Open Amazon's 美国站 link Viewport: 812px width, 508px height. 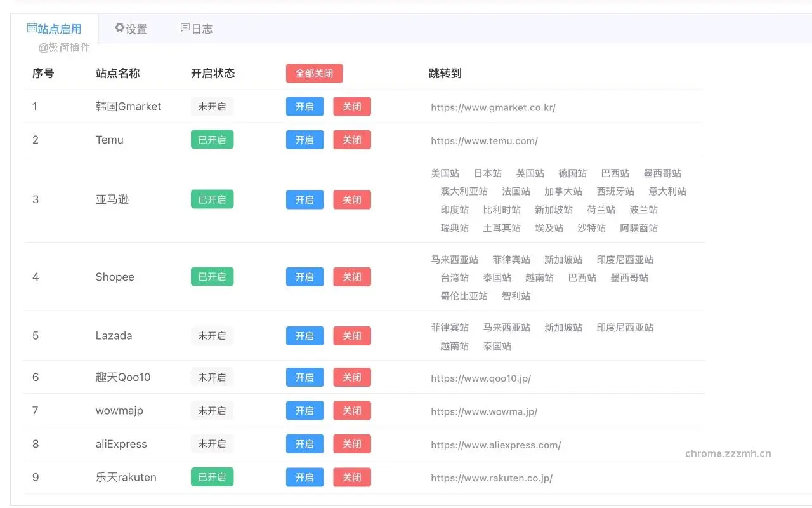(x=445, y=173)
